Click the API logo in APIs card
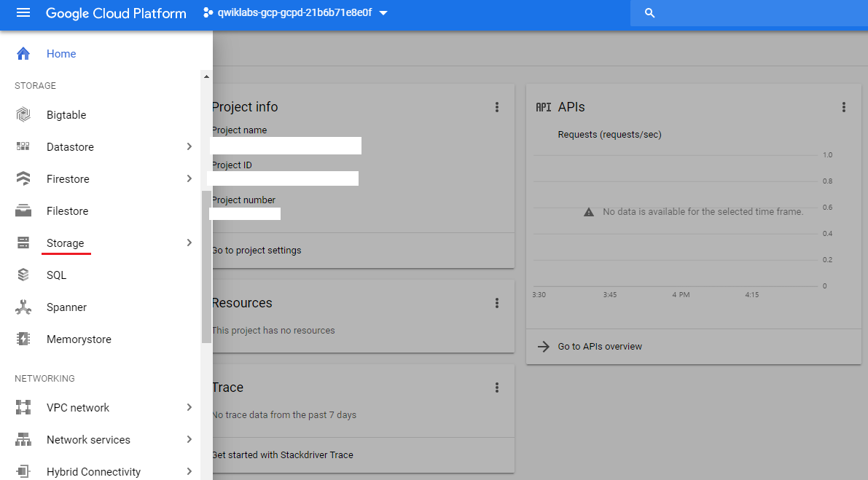Viewport: 868px width, 480px height. 544,107
